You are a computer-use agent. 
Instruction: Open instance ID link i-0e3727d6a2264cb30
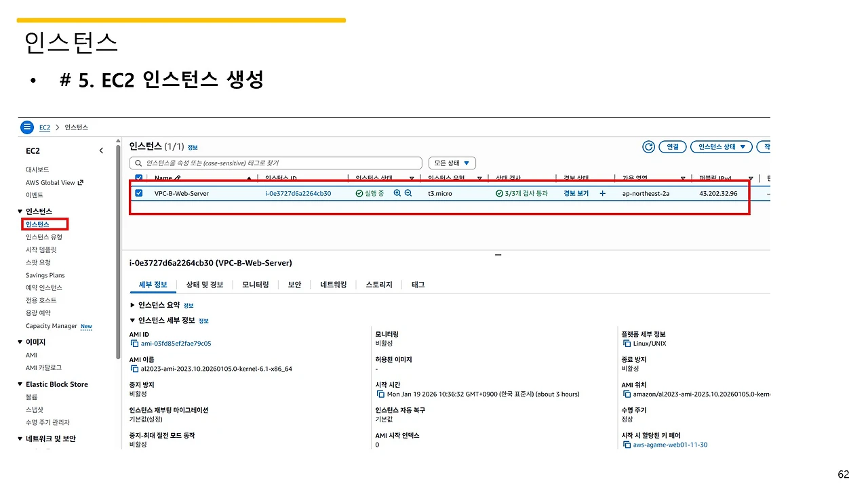click(x=298, y=193)
